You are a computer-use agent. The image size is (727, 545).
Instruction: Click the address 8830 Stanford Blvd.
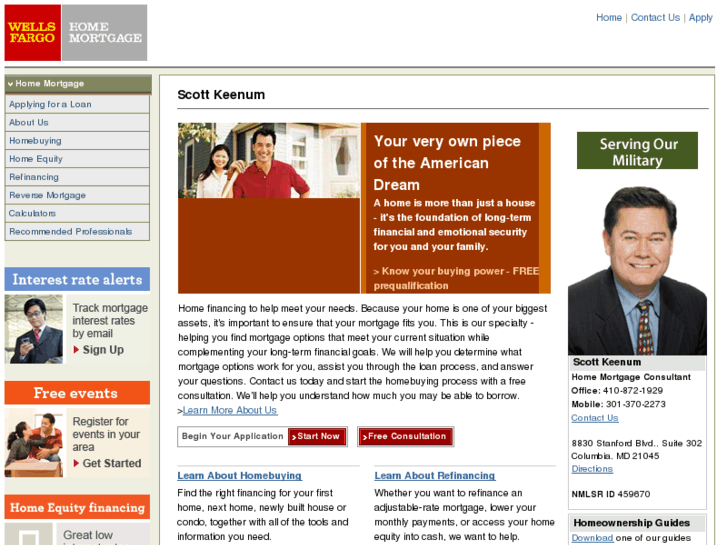(637, 443)
